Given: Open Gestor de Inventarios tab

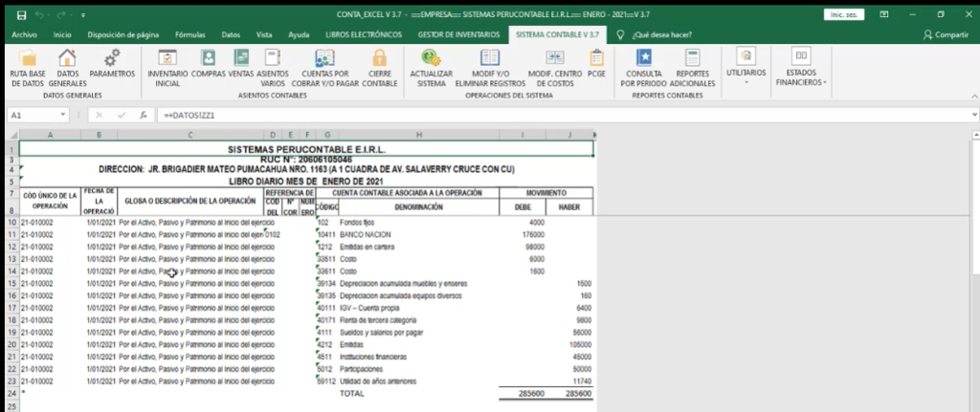Looking at the screenshot, I should point(458,35).
